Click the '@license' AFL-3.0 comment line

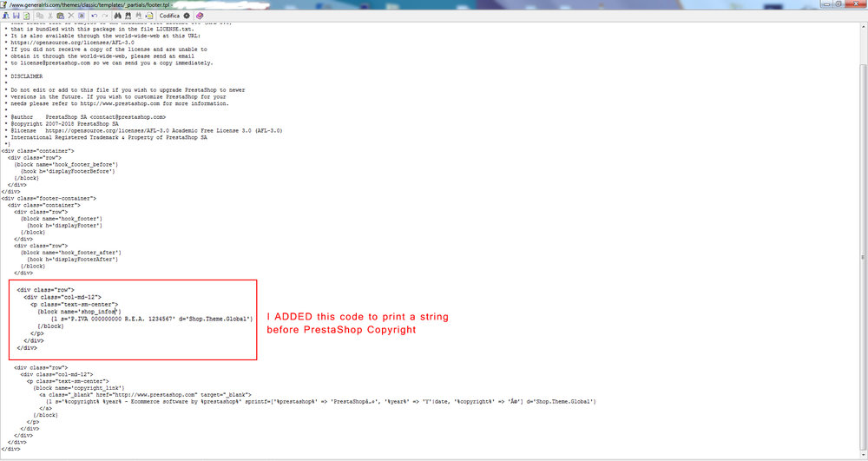[x=143, y=130]
